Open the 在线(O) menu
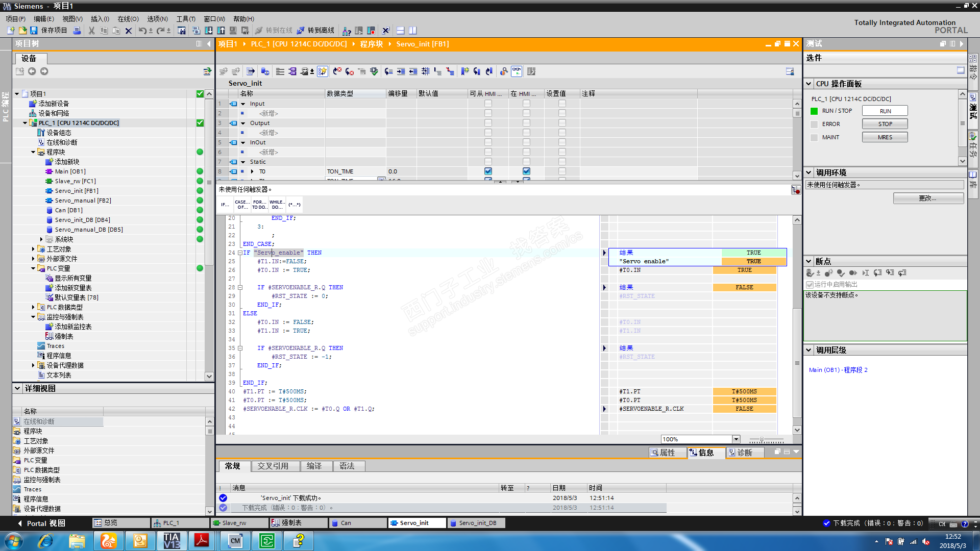This screenshot has width=980, height=551. pyautogui.click(x=128, y=19)
